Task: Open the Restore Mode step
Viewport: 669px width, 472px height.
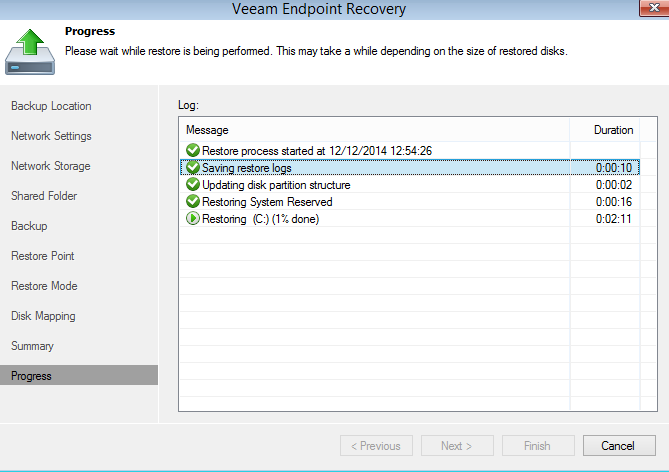Action: pos(44,286)
